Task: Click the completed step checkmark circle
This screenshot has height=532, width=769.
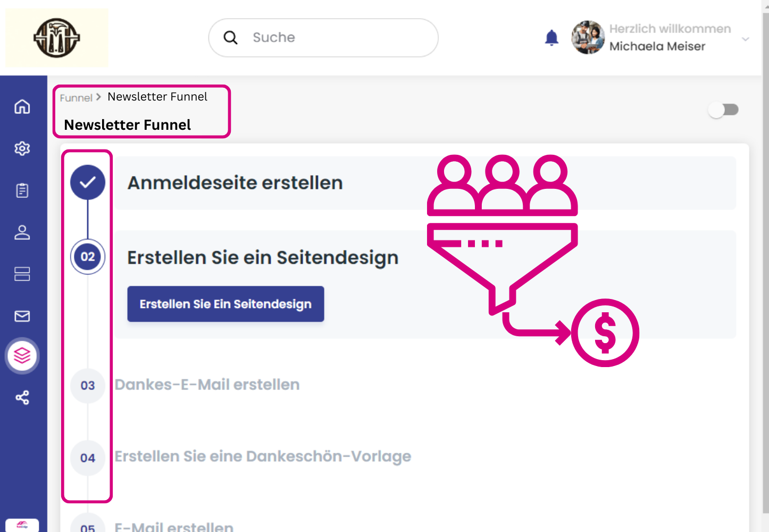Action: pyautogui.click(x=88, y=182)
